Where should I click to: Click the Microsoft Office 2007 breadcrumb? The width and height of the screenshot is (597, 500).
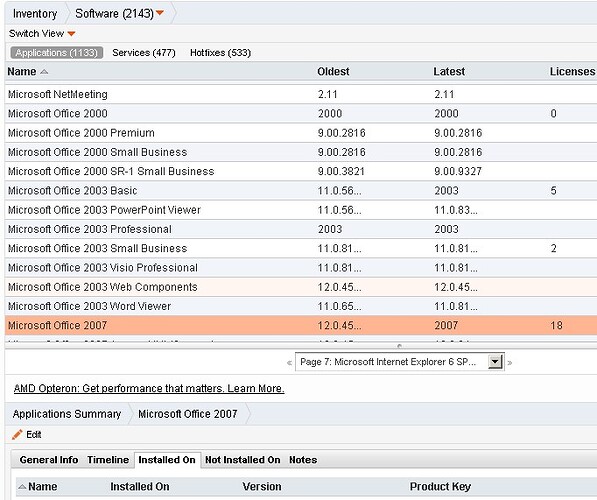(188, 414)
